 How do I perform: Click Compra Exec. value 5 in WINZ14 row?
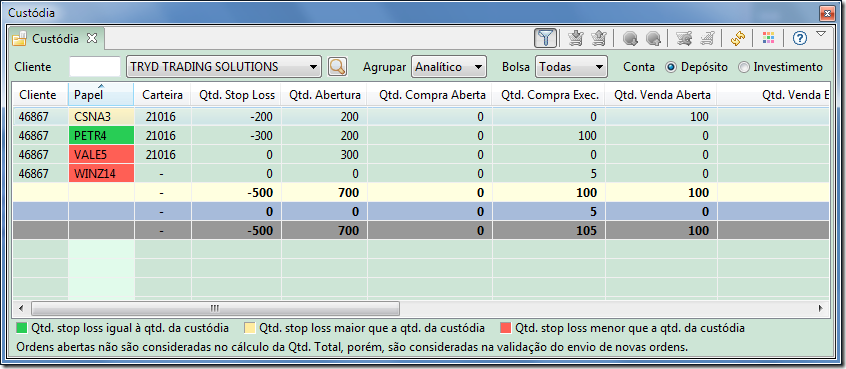tap(593, 174)
